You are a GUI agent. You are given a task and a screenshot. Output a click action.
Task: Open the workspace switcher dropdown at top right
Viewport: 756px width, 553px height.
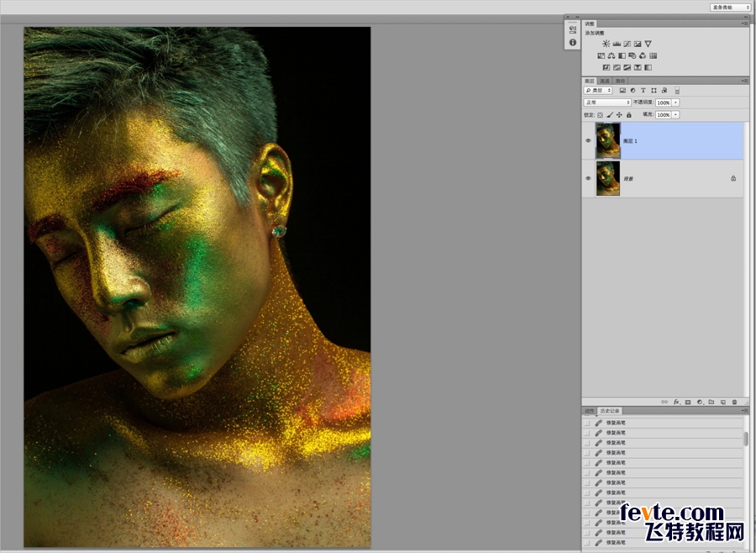730,7
